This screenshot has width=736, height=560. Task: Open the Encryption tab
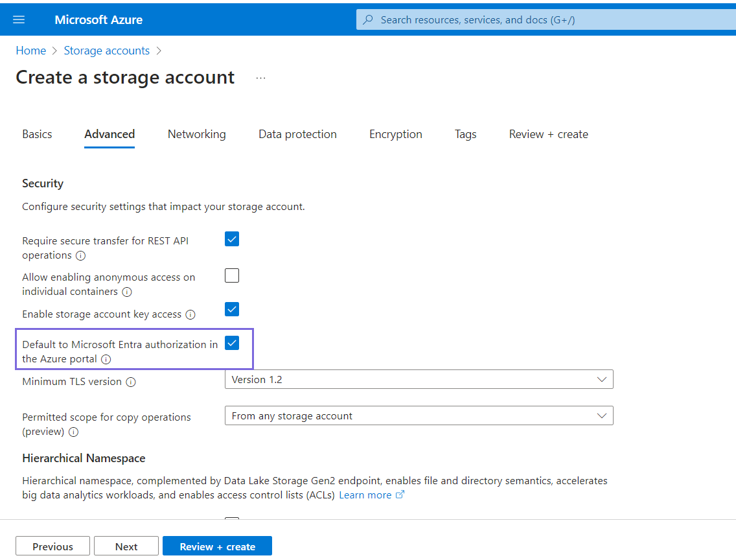pyautogui.click(x=395, y=134)
